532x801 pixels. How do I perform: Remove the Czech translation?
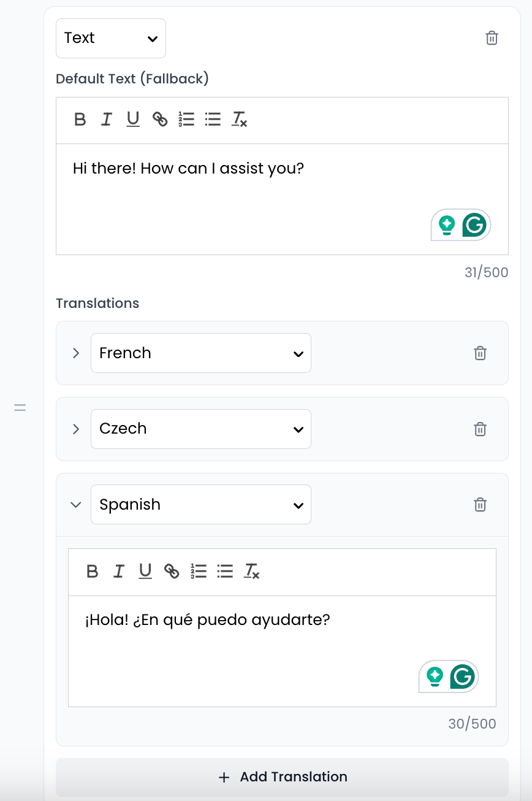coord(480,429)
